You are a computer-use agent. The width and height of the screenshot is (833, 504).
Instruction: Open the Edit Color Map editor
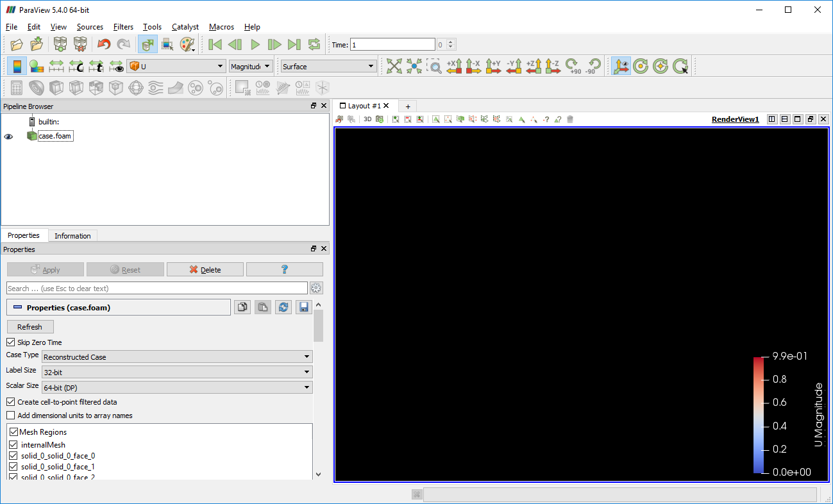(37, 65)
